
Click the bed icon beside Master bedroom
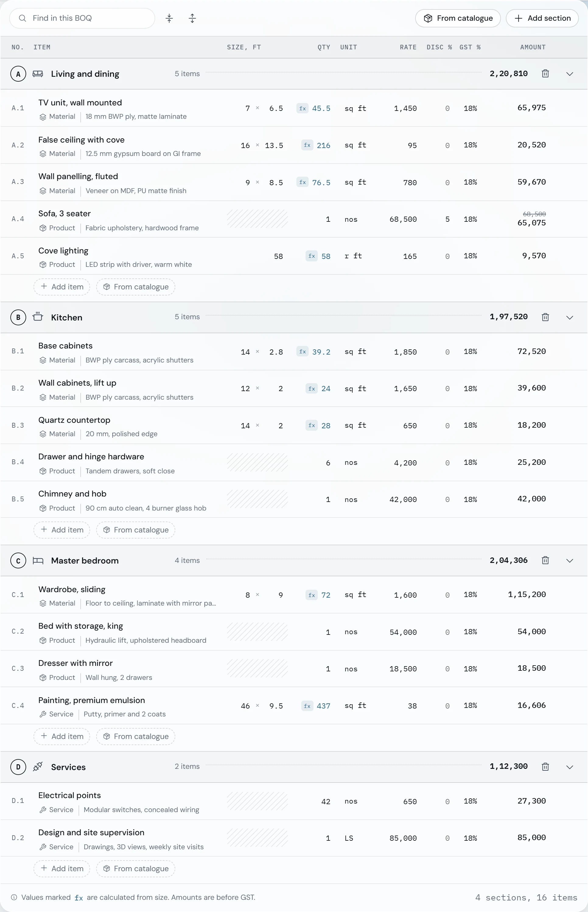38,560
